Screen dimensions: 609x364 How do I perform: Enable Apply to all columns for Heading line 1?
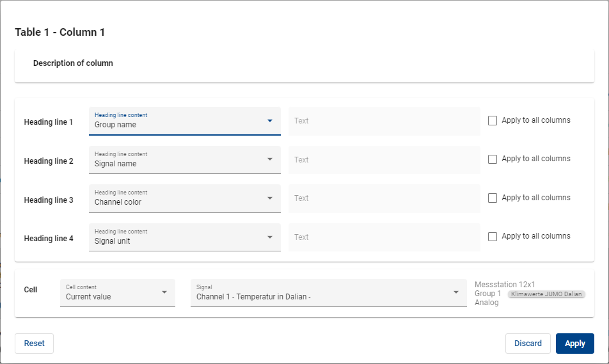click(x=493, y=120)
